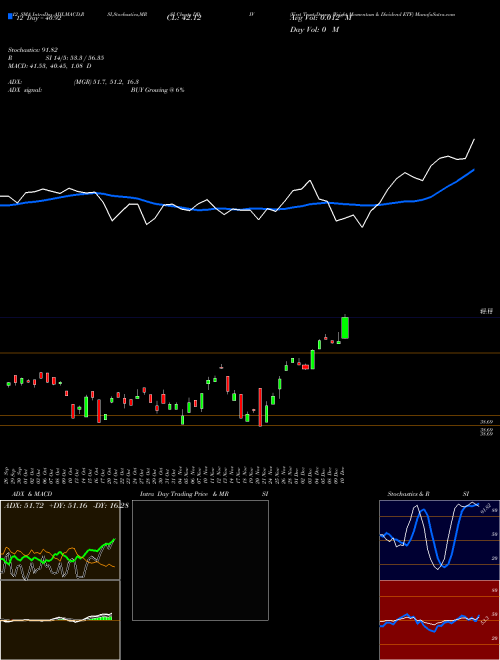Click the 'Stochastics: 91.82' reading
The image size is (500, 660).
coord(33,50)
